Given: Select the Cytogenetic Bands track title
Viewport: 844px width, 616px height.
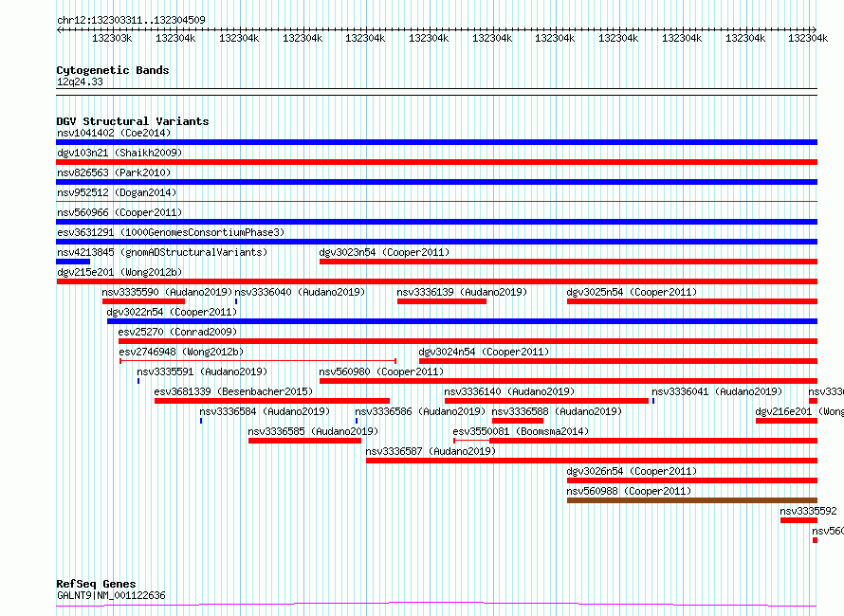Looking at the screenshot, I should [113, 70].
